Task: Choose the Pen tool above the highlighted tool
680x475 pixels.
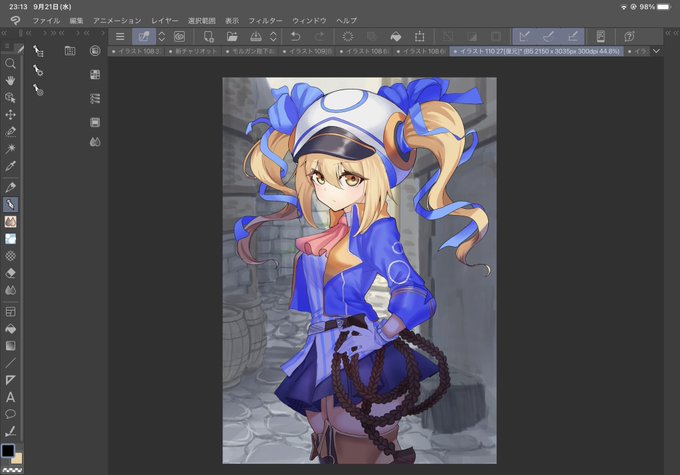Action: click(10, 187)
